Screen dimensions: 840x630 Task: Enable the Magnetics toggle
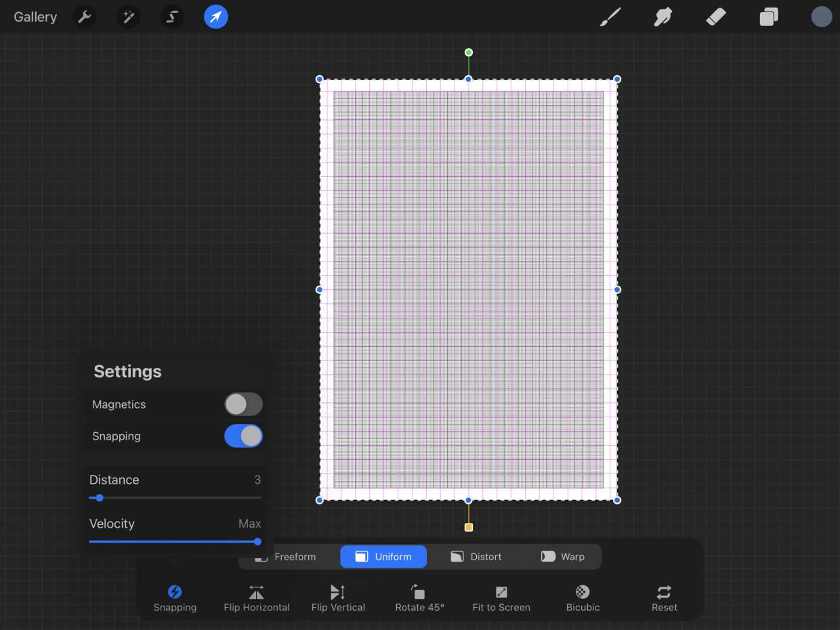[243, 404]
